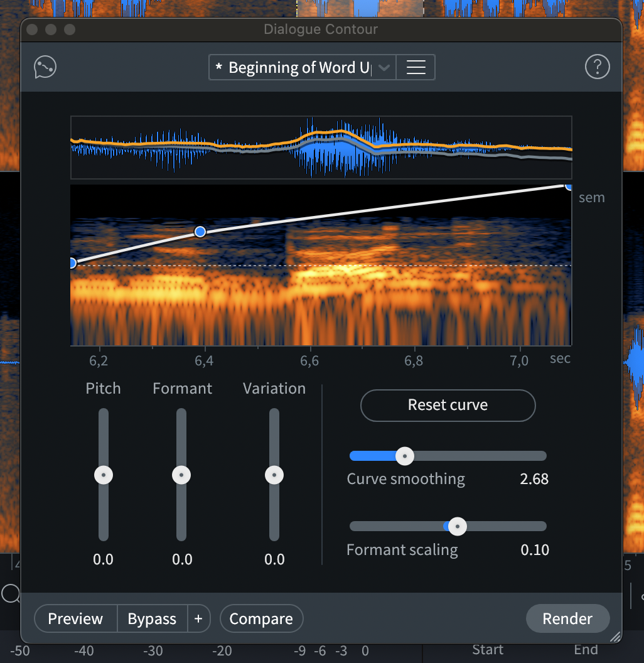644x663 pixels.
Task: Click the Pitch value 0.0
Action: 103,559
